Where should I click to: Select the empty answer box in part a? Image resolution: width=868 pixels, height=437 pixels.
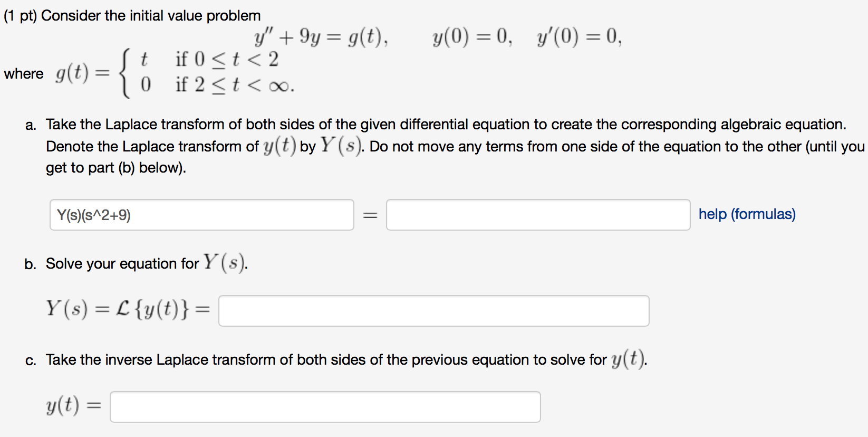(x=537, y=215)
